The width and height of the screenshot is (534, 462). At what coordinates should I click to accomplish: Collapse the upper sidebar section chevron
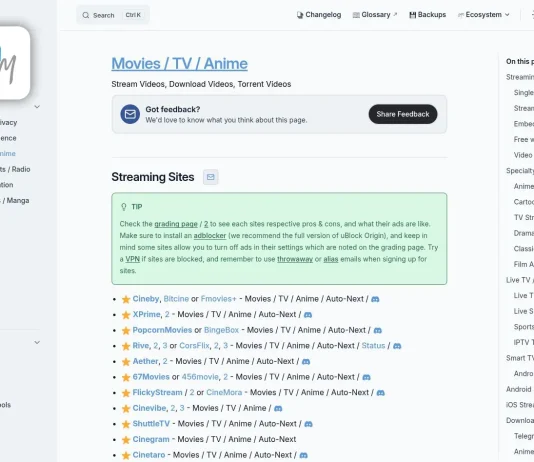click(x=37, y=107)
